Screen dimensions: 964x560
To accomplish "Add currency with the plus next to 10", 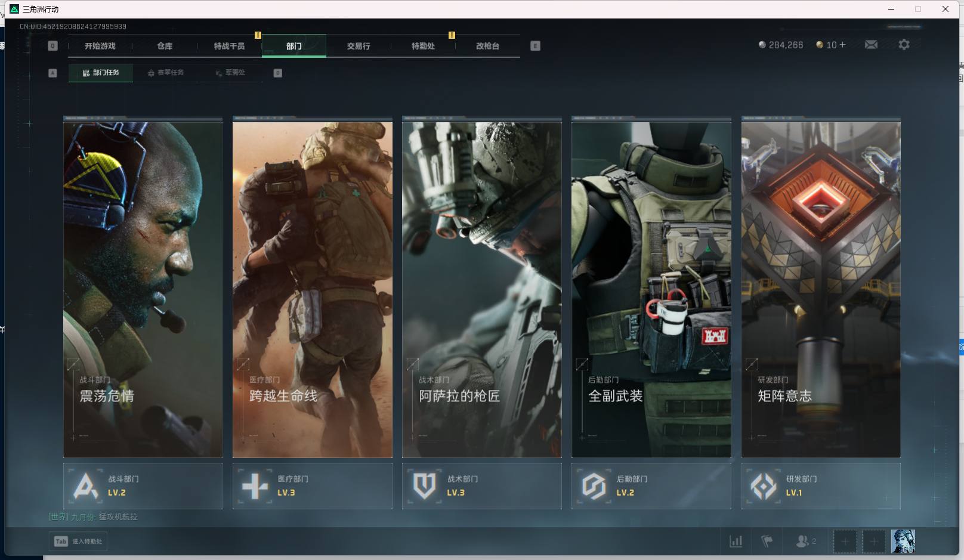I will 842,45.
